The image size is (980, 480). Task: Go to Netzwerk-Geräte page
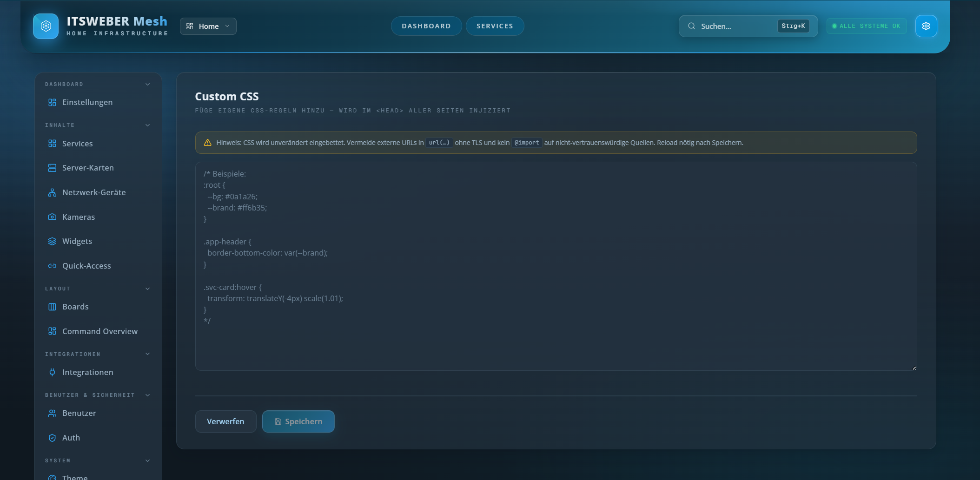tap(98, 192)
